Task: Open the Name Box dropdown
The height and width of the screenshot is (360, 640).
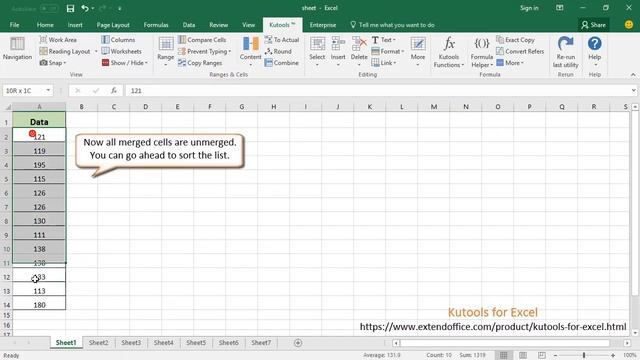Action: tap(48, 91)
